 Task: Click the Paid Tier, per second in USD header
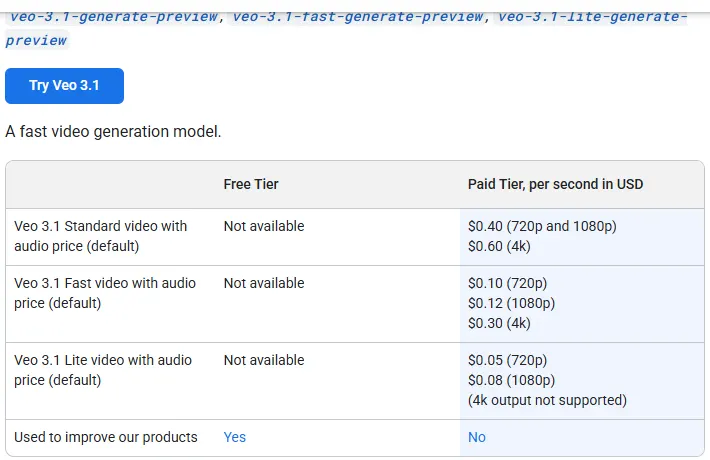tap(555, 184)
